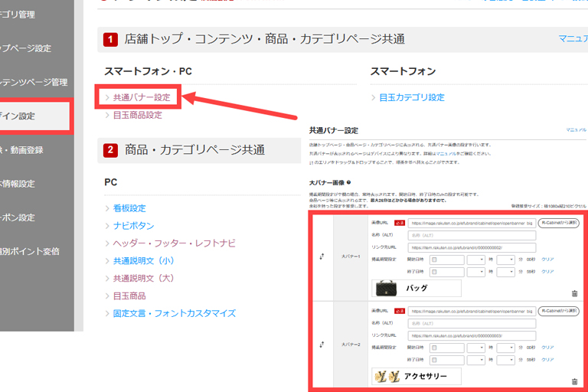Open the 目玉カテゴリ設定 smartphone link
This screenshot has width=588, height=392.
click(x=412, y=97)
